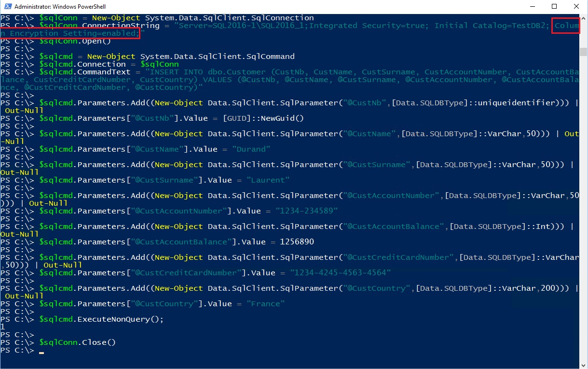The height and width of the screenshot is (369, 588).
Task: Click the '$sqlcmd.ExecuteNonQuery();' command
Action: (102, 319)
